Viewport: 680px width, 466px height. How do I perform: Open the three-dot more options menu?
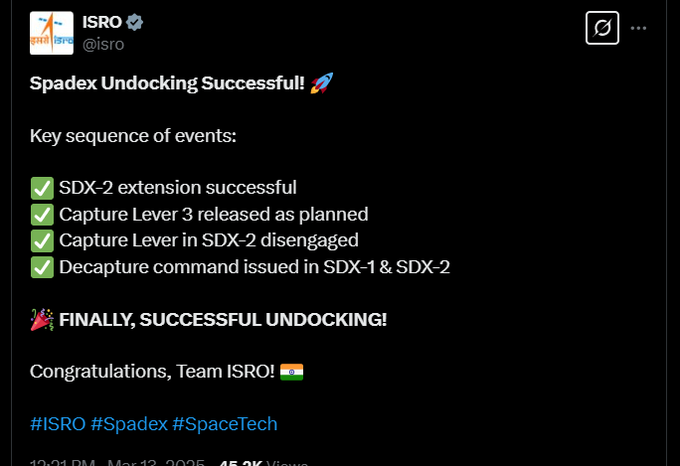pyautogui.click(x=638, y=28)
